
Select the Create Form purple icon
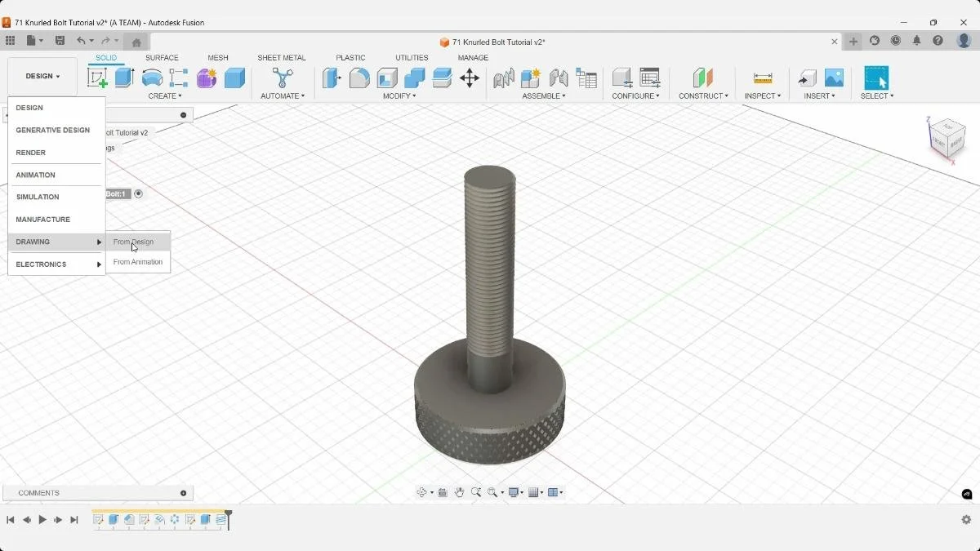207,78
